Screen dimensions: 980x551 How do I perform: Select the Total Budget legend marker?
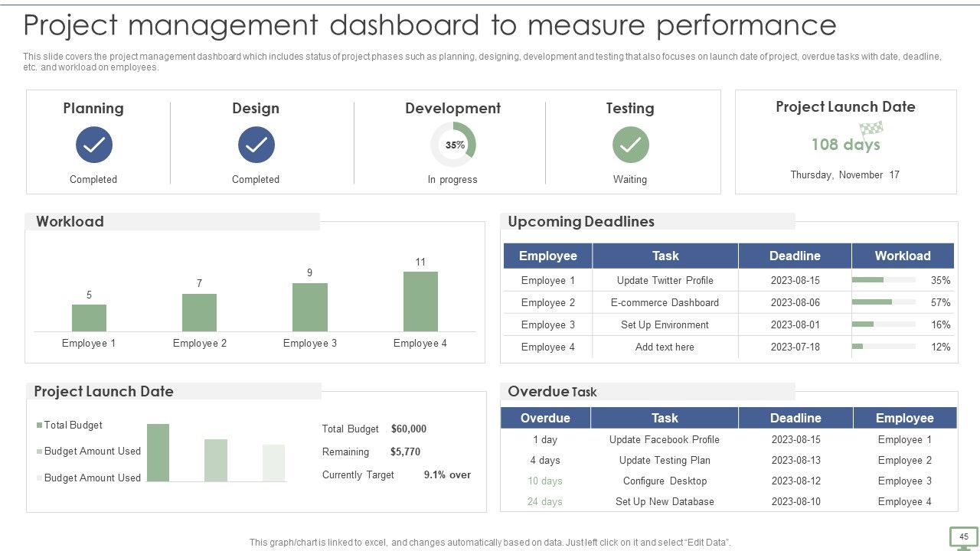tap(39, 425)
